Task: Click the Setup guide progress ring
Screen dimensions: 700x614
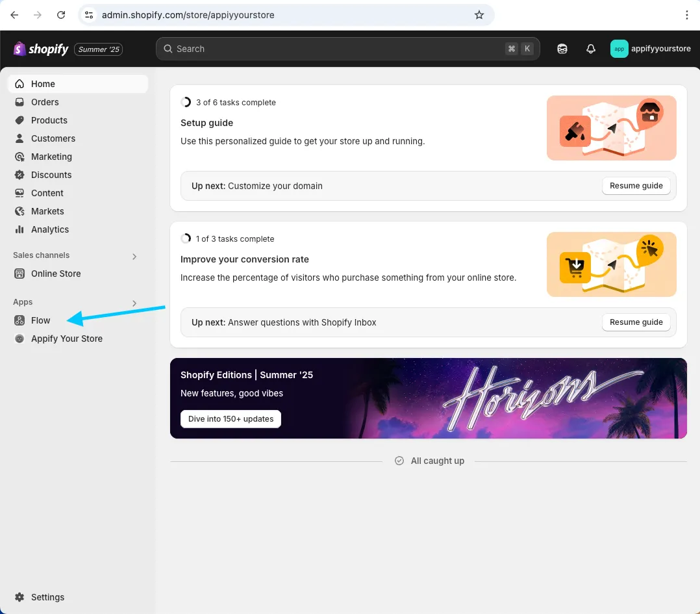Action: tap(186, 102)
